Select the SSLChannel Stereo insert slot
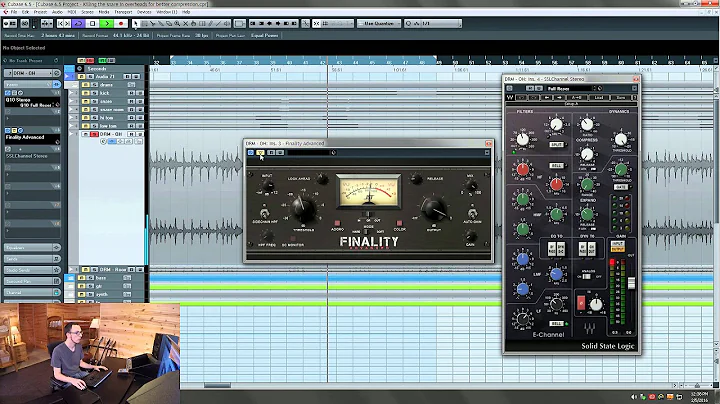Screen dimensions: 720x404 (x=31, y=156)
